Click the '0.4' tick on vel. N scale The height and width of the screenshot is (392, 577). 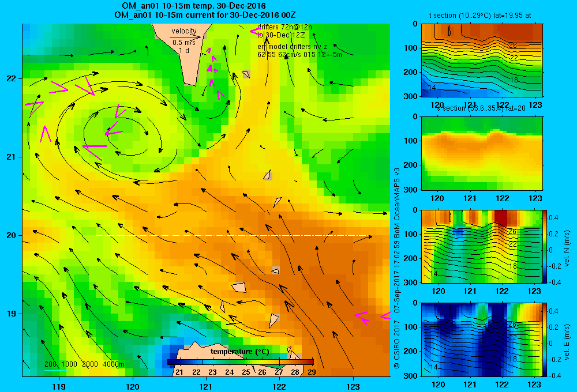(x=553, y=218)
